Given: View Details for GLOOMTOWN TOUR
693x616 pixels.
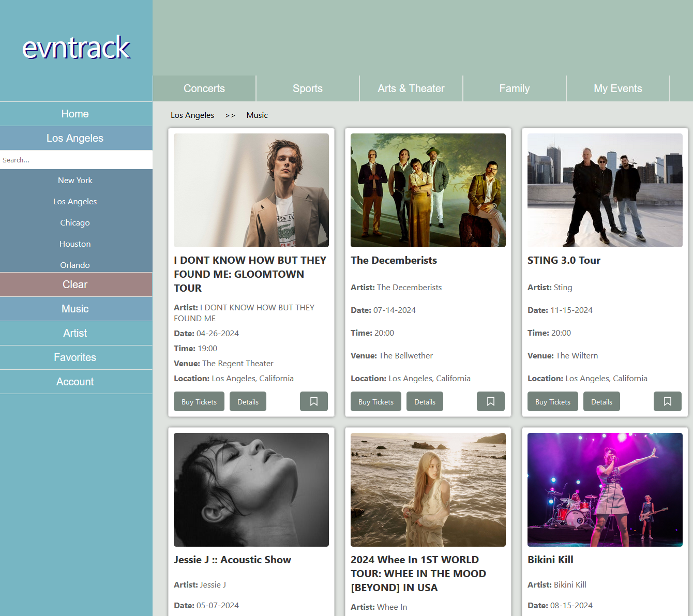Looking at the screenshot, I should coord(248,401).
